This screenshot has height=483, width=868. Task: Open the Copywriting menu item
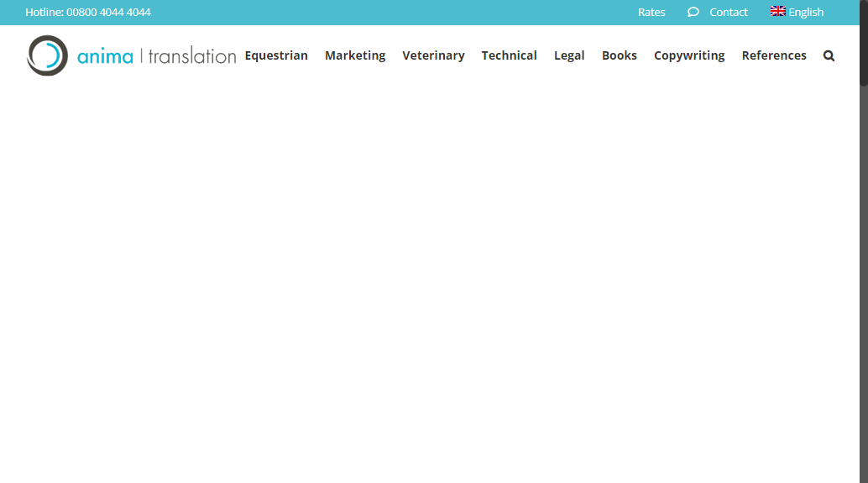click(689, 55)
